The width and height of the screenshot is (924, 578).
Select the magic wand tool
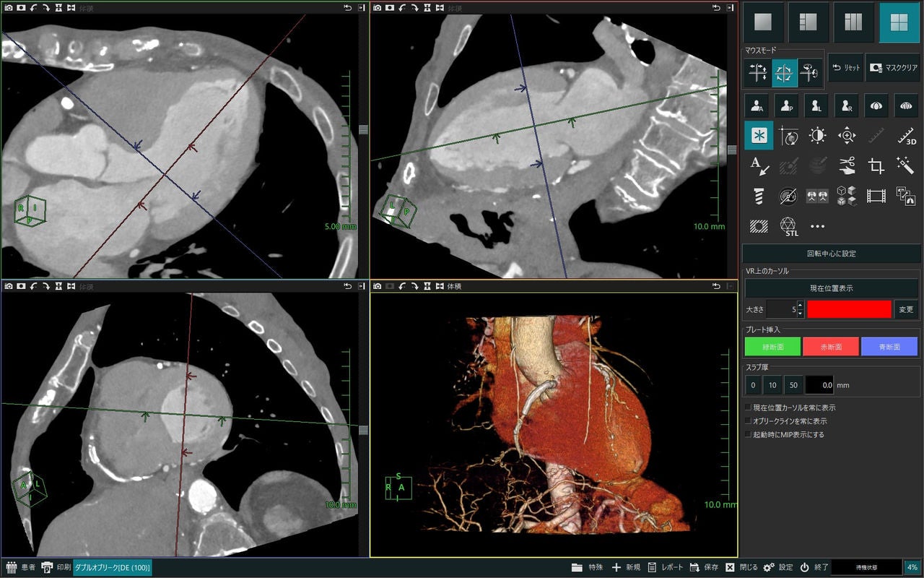point(906,165)
